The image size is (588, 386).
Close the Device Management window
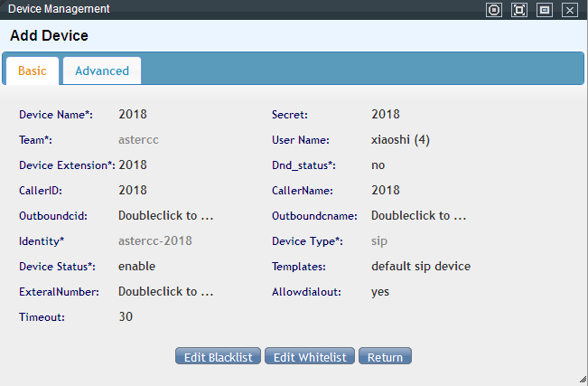click(x=570, y=10)
